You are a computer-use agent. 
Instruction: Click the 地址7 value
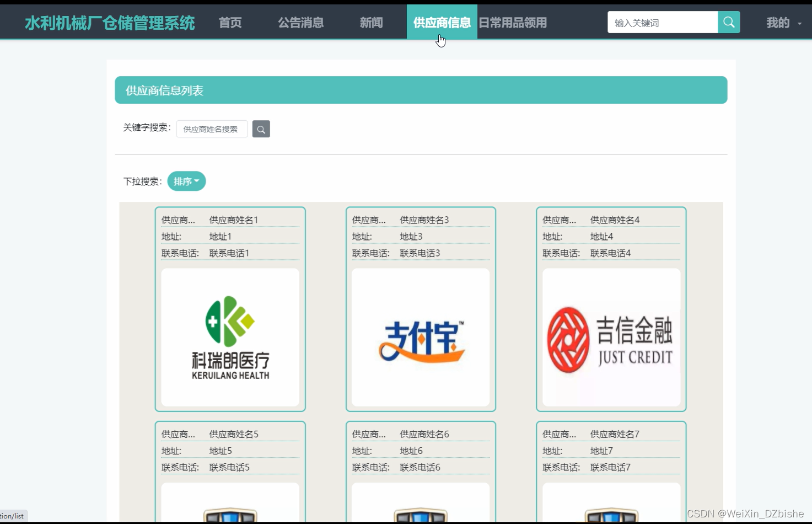602,451
